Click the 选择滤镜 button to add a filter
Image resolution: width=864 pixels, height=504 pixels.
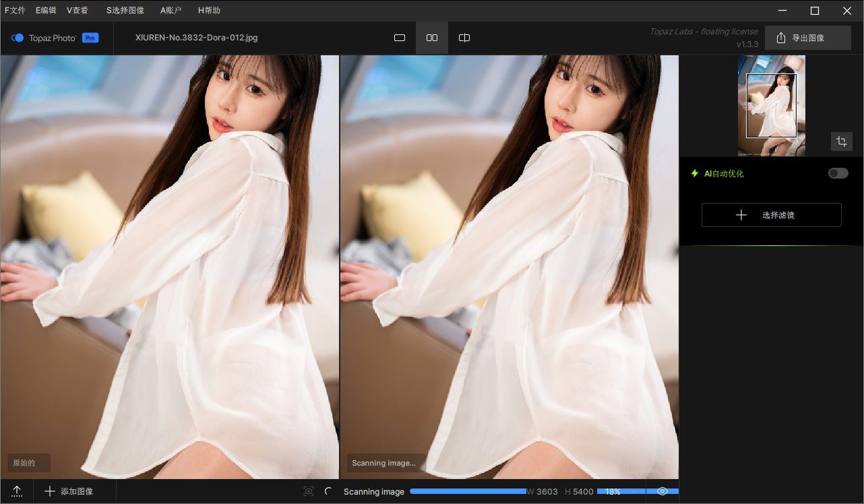(772, 214)
